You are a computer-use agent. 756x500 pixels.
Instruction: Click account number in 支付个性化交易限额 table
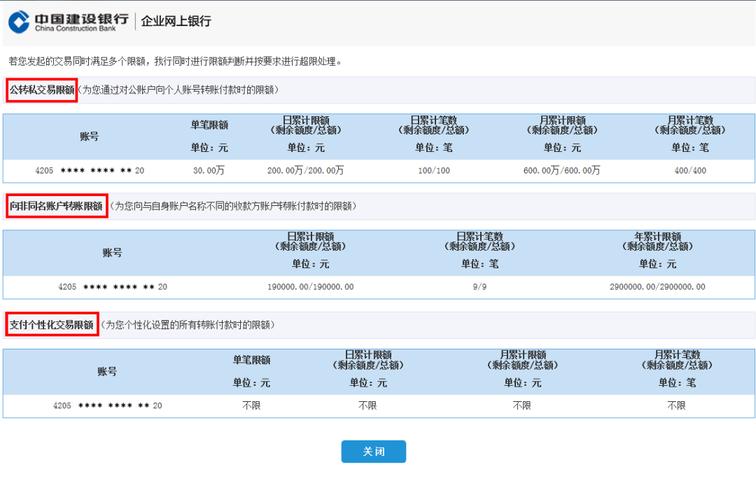point(107,406)
